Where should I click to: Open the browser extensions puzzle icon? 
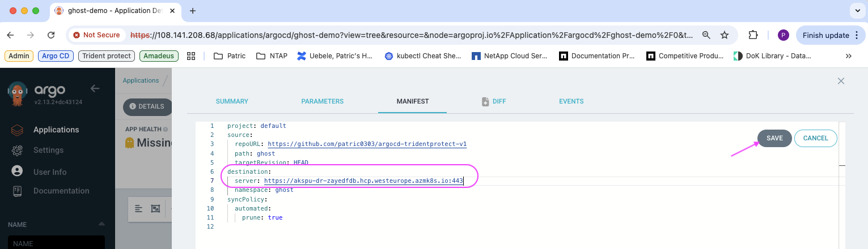click(753, 35)
